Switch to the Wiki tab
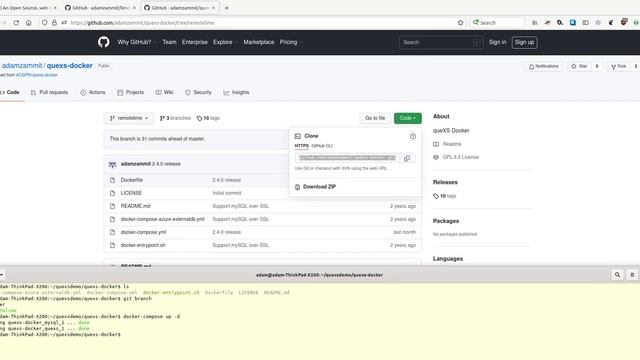 pos(164,93)
